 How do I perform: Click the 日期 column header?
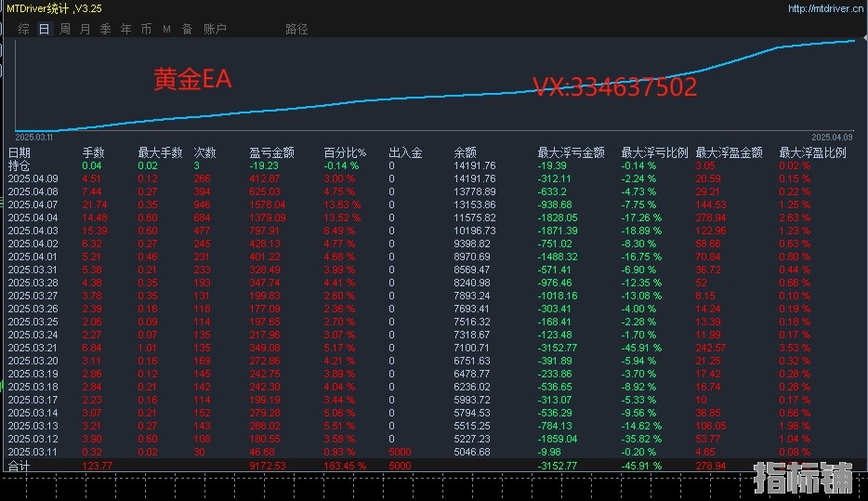[20, 152]
